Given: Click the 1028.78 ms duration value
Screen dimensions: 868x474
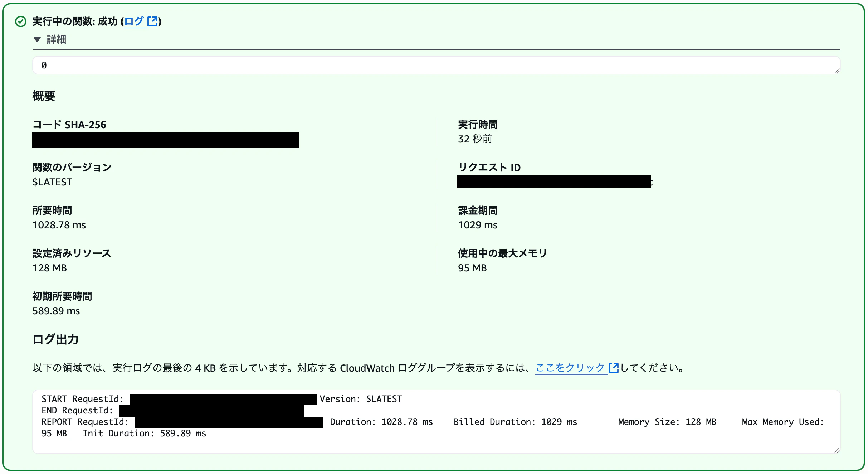Looking at the screenshot, I should (59, 225).
